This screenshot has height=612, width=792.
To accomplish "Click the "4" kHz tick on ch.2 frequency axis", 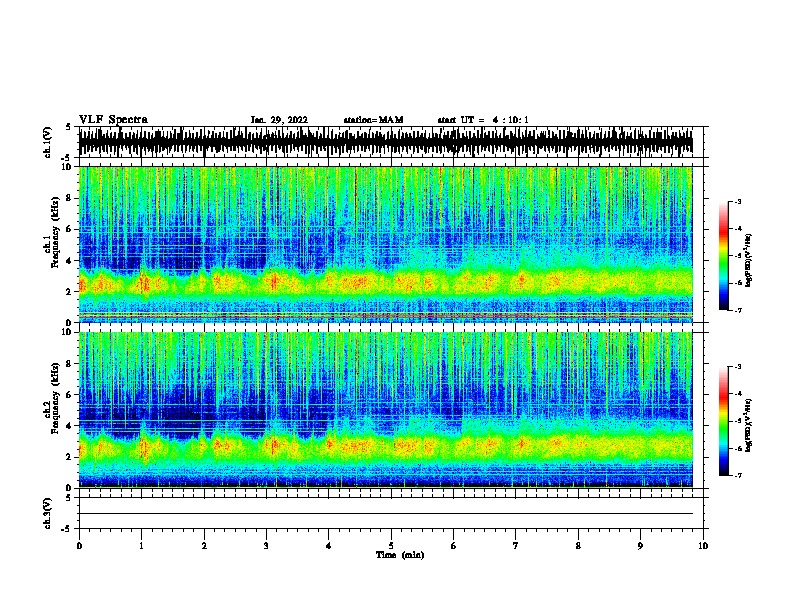I will coord(69,426).
